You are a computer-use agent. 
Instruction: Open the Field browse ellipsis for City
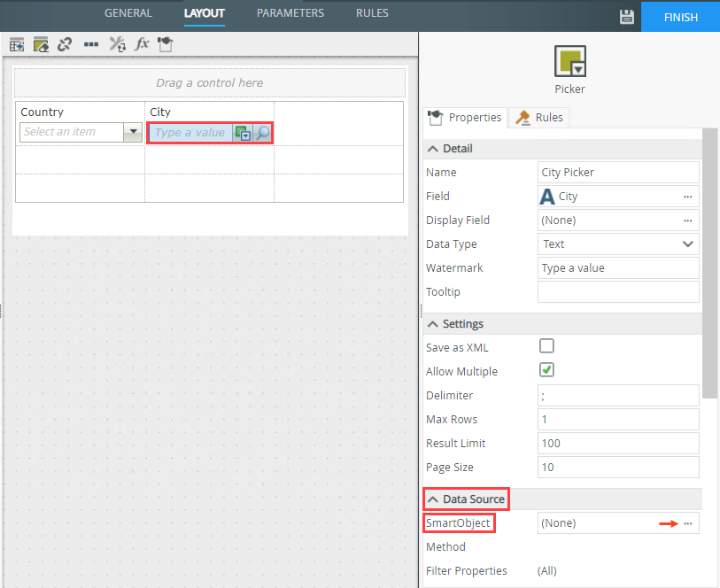tap(688, 196)
